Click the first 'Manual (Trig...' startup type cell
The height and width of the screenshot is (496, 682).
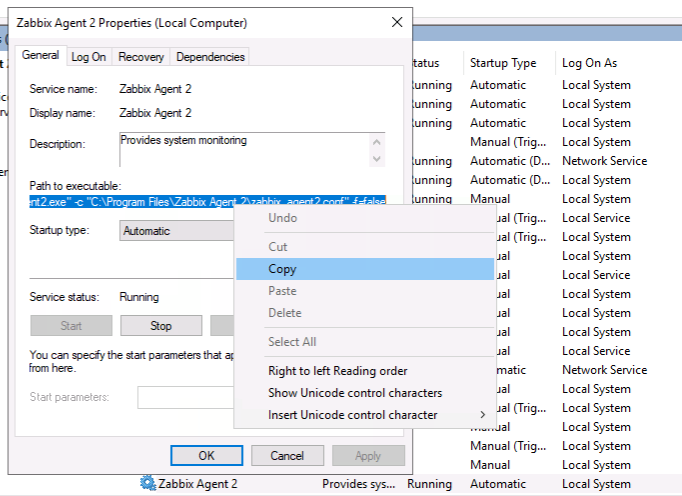click(x=508, y=142)
